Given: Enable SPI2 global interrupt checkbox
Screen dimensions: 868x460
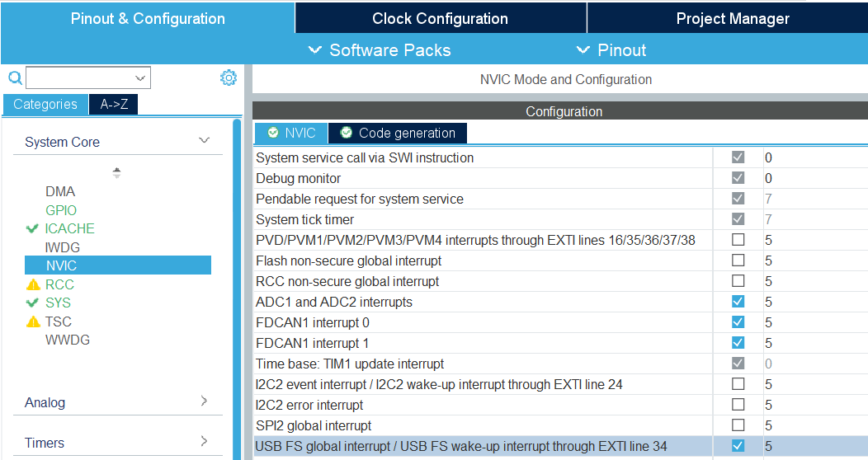Looking at the screenshot, I should [x=738, y=425].
